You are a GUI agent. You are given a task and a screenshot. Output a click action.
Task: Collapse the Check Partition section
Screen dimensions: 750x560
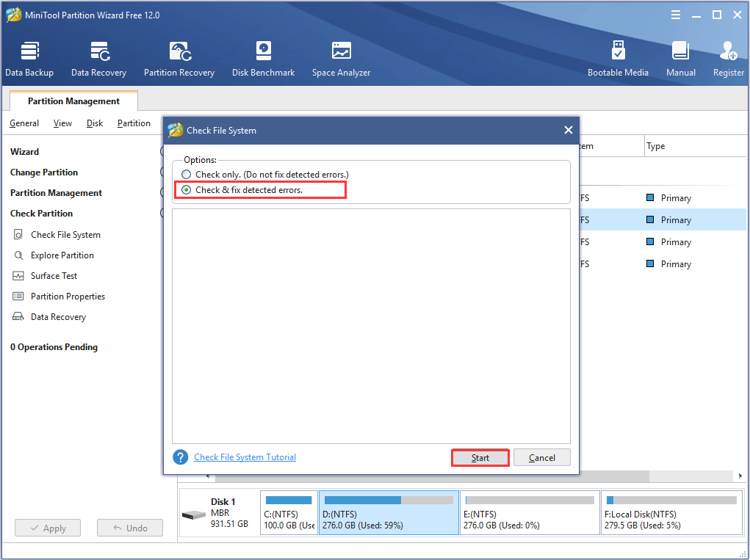click(x=42, y=213)
